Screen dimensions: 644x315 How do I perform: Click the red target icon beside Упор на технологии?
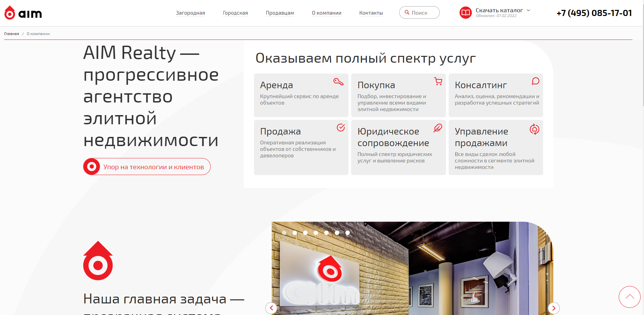pyautogui.click(x=91, y=167)
